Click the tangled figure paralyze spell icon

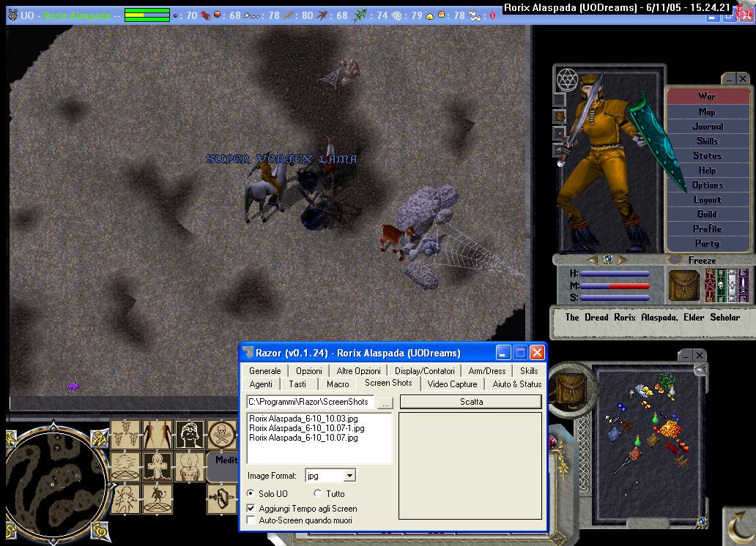[125, 498]
